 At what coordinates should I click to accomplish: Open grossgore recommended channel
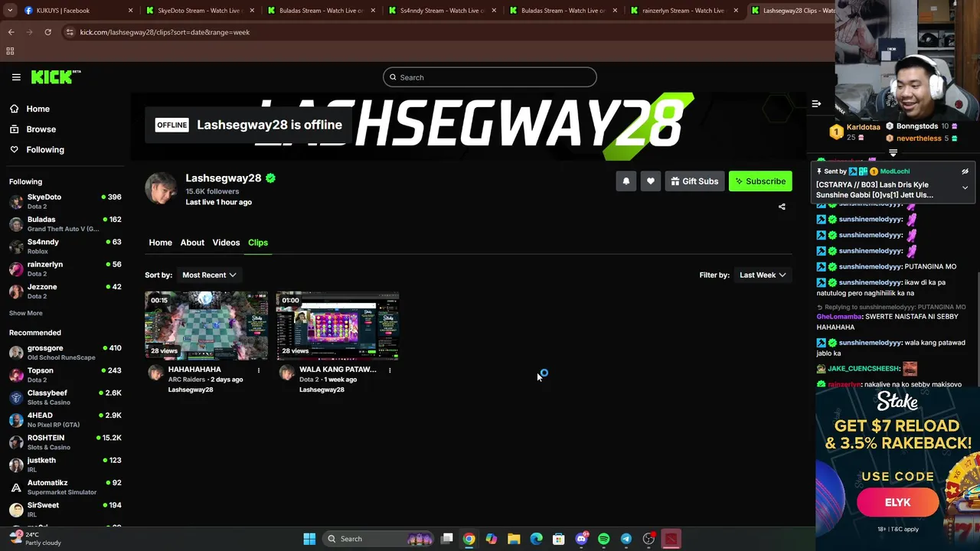click(65, 352)
